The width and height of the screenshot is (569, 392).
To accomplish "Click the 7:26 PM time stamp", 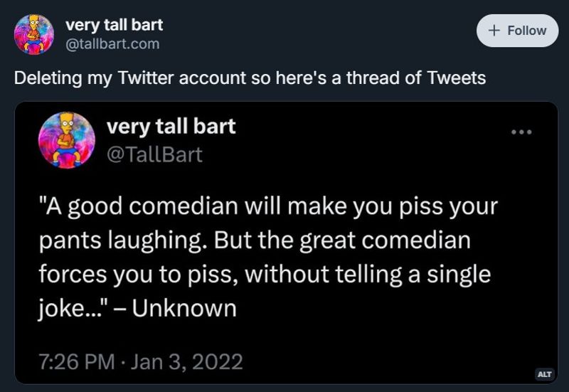I will tap(77, 362).
